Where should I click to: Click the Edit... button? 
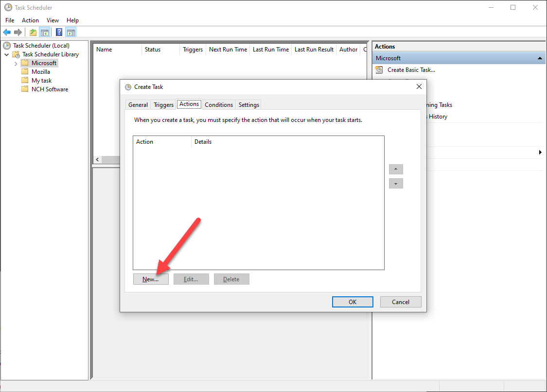click(191, 279)
